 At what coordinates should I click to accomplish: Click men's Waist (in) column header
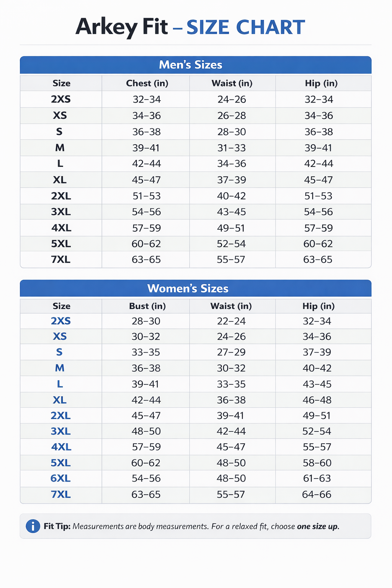pyautogui.click(x=232, y=83)
